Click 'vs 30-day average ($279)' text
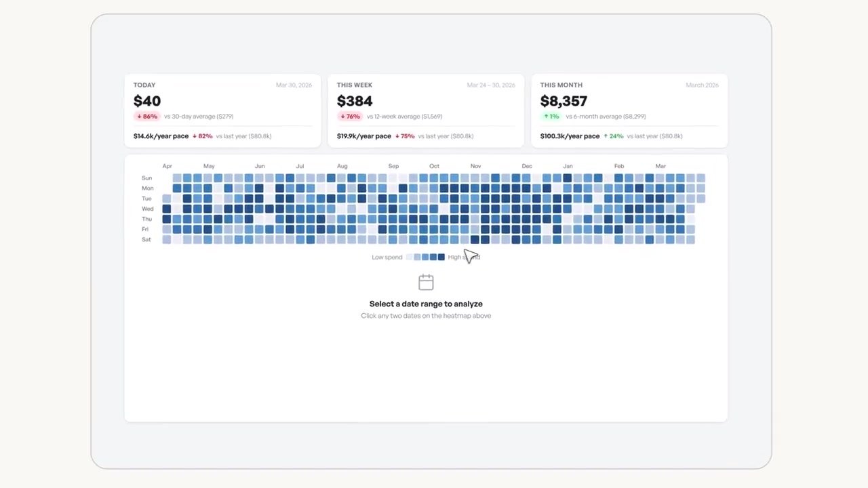 199,117
